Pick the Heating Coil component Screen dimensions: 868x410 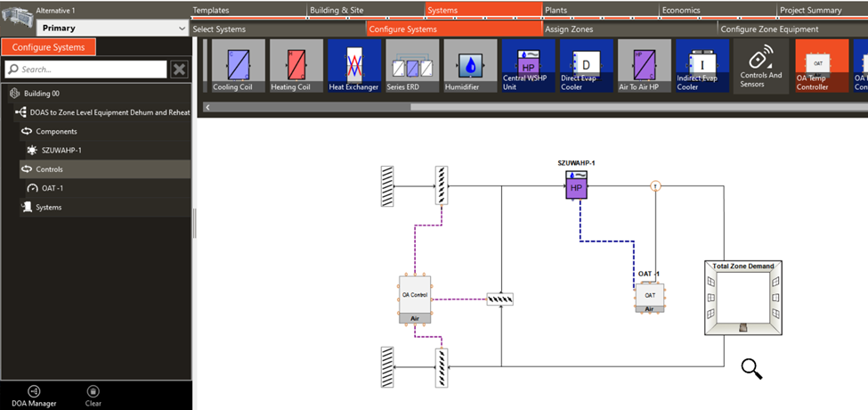(296, 65)
